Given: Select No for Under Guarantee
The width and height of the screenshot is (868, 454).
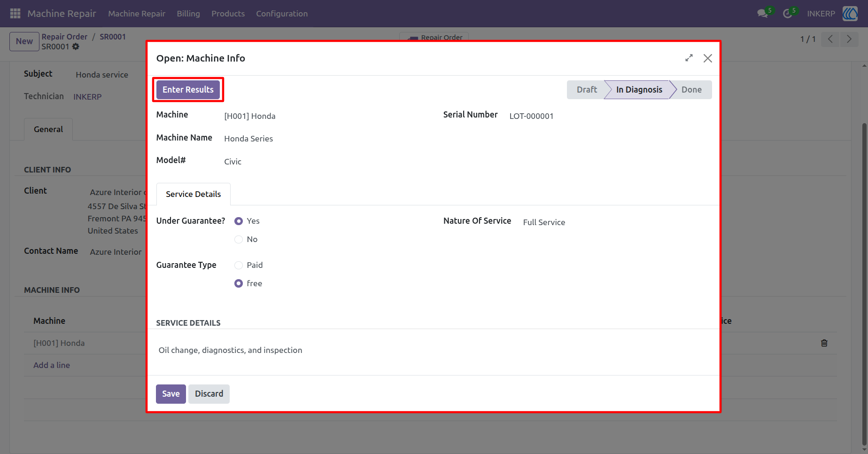Looking at the screenshot, I should click(x=239, y=239).
